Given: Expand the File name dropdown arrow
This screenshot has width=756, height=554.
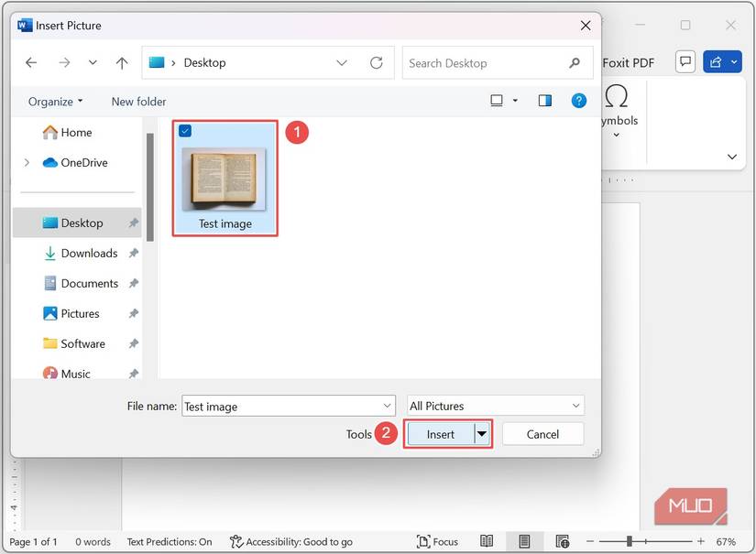Looking at the screenshot, I should pos(387,406).
